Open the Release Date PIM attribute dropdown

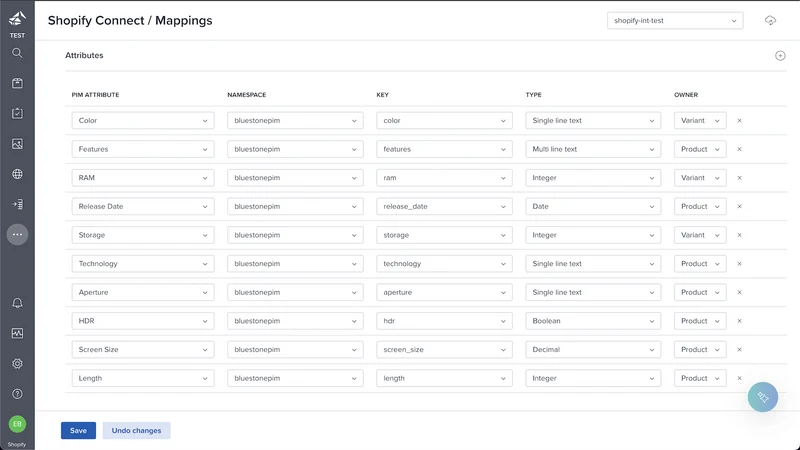click(143, 207)
